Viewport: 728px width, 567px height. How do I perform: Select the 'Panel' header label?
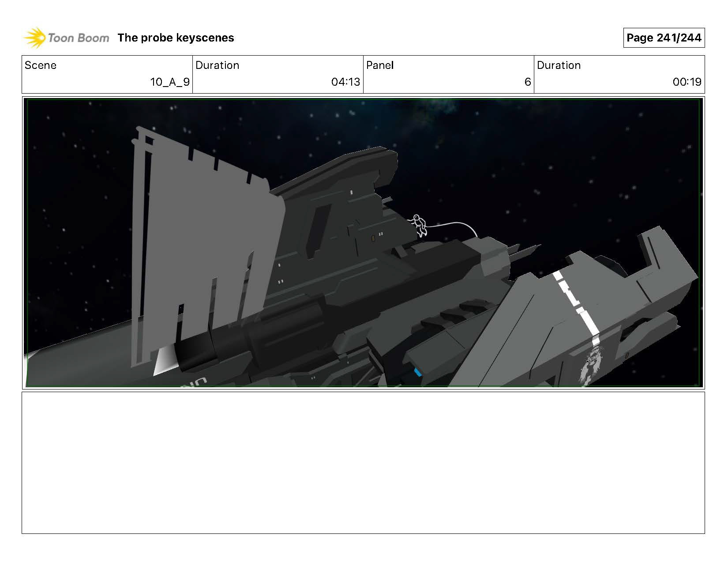click(x=380, y=65)
